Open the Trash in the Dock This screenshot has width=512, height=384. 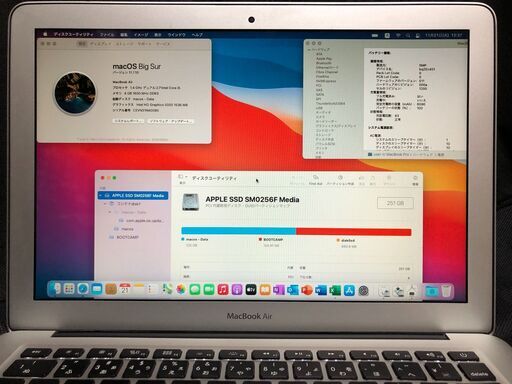(x=447, y=291)
